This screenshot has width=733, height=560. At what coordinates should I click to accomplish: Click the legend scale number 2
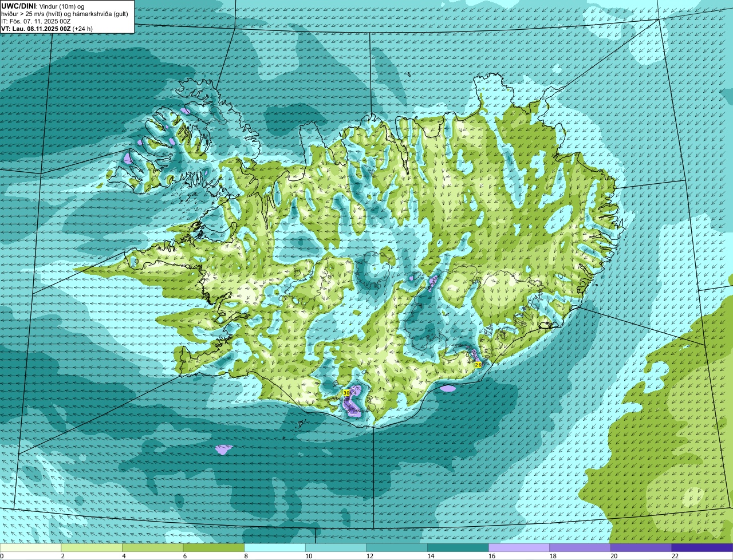tap(62, 556)
